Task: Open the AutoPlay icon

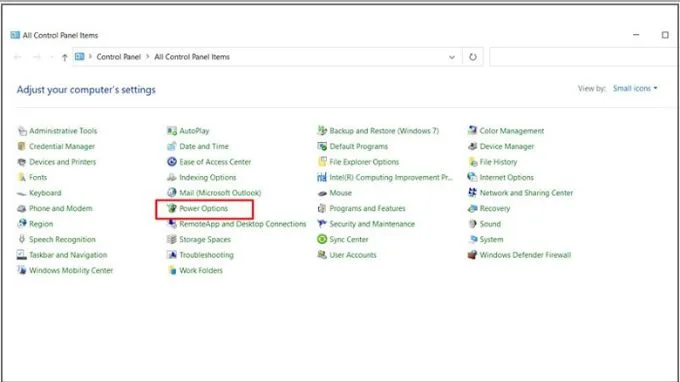Action: tap(172, 131)
